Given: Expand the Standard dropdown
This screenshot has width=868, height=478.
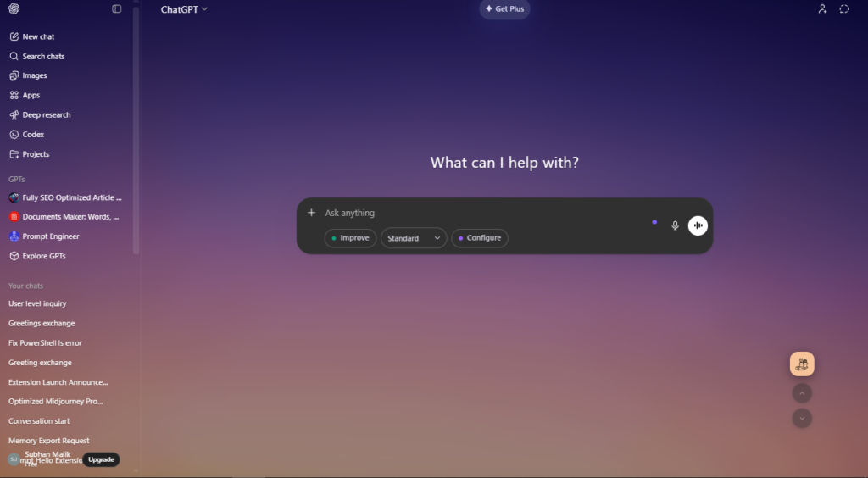Looking at the screenshot, I should (x=413, y=238).
